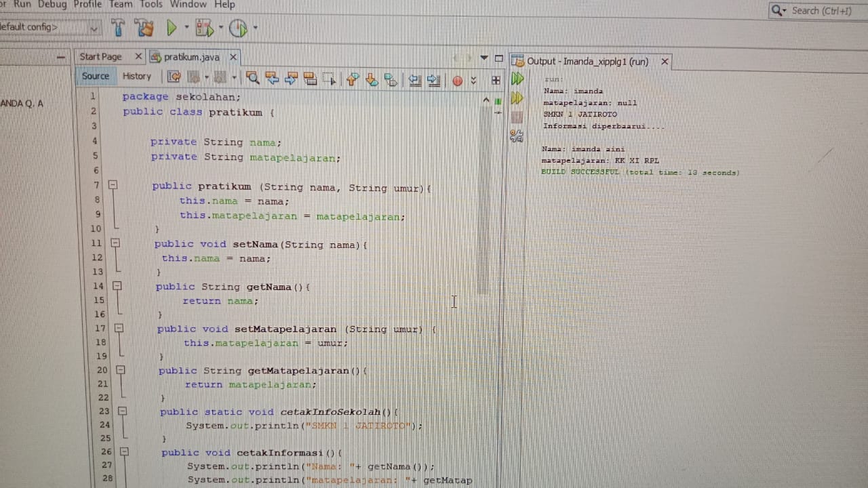Viewport: 868px width, 488px height.
Task: Click Clean and Build Project icon
Action: tap(144, 28)
